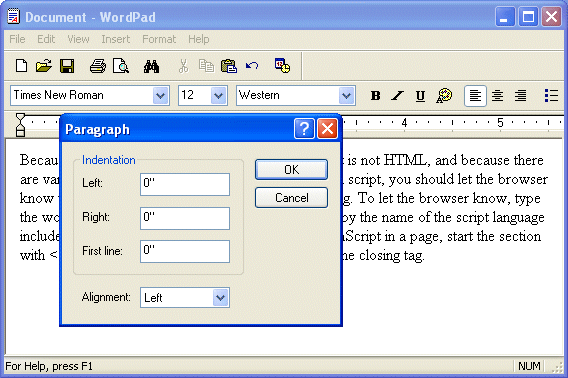Screen dimensions: 568x378
Task: Click the NUM status bar indicator
Action: pyautogui.click(x=529, y=366)
